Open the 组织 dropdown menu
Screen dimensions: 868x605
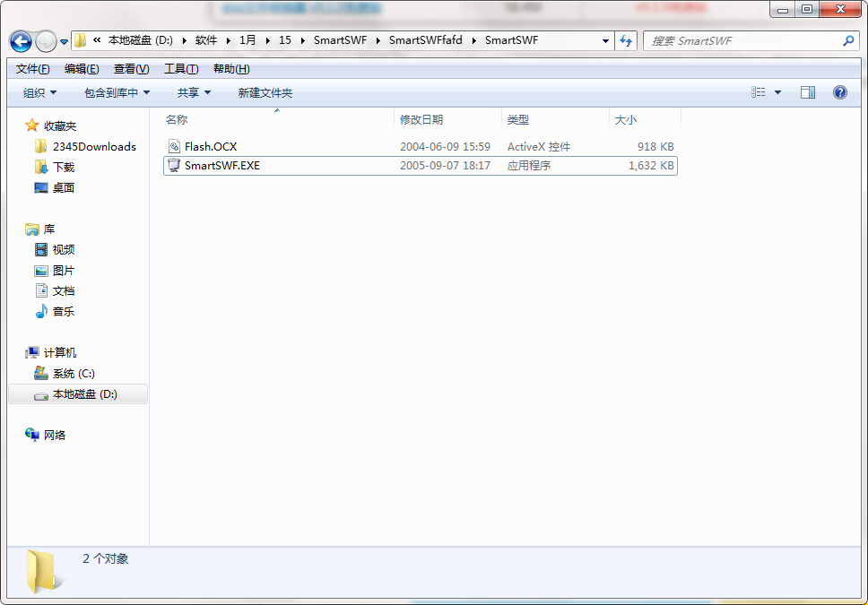(x=39, y=92)
